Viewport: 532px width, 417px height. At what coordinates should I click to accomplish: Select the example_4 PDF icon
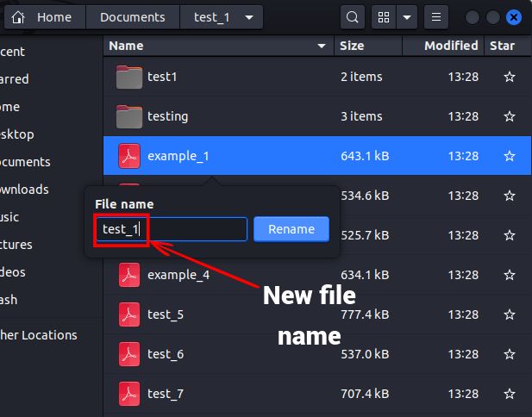128,275
